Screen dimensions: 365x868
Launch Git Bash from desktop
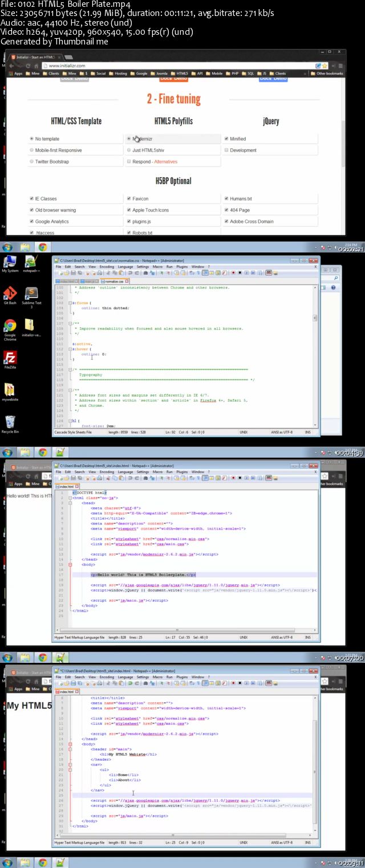click(10, 296)
